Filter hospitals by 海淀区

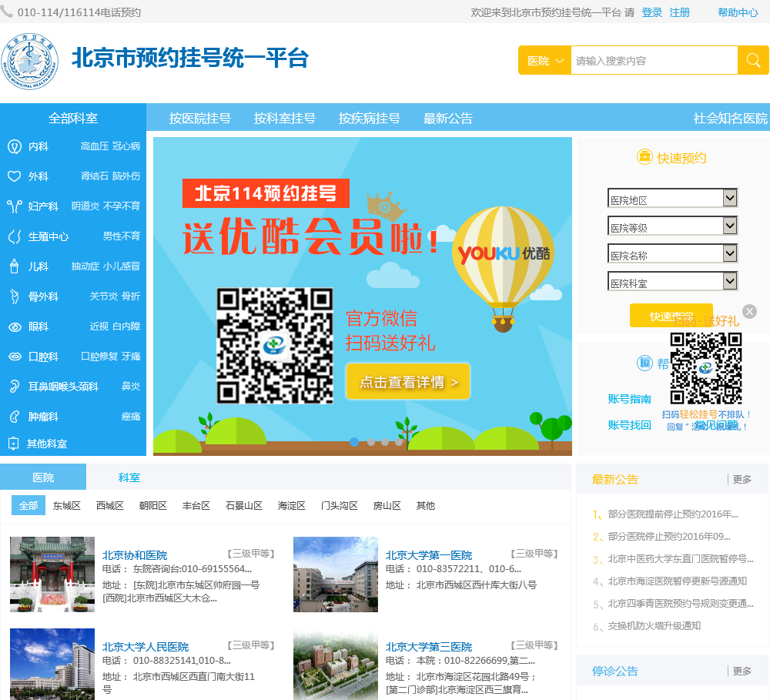[291, 505]
